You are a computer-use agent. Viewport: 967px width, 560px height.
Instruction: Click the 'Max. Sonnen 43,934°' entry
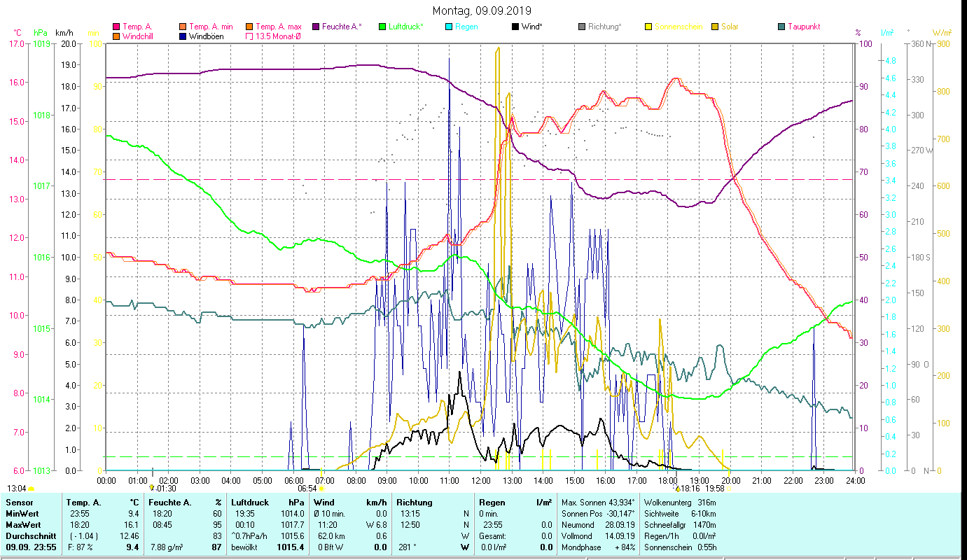pos(599,503)
